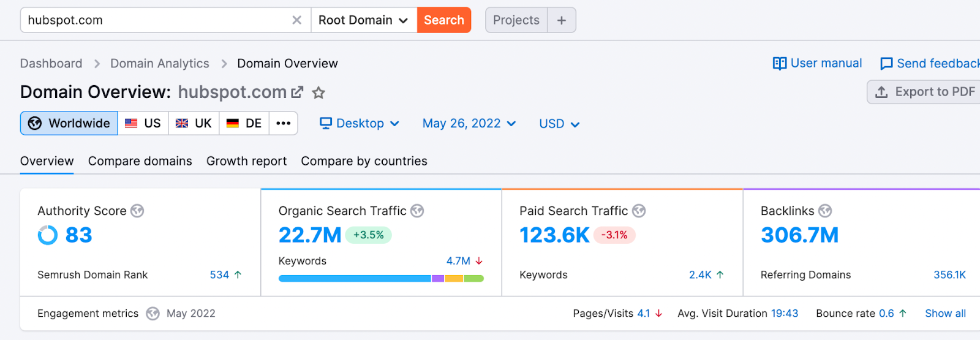Screen dimensions: 980x340
Task: Click Avg. Visit Duration value 19:43
Action: 785,314
